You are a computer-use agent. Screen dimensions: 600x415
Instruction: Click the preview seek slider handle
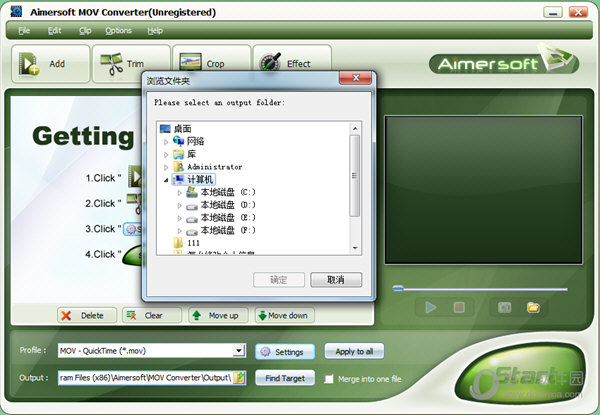coord(398,288)
